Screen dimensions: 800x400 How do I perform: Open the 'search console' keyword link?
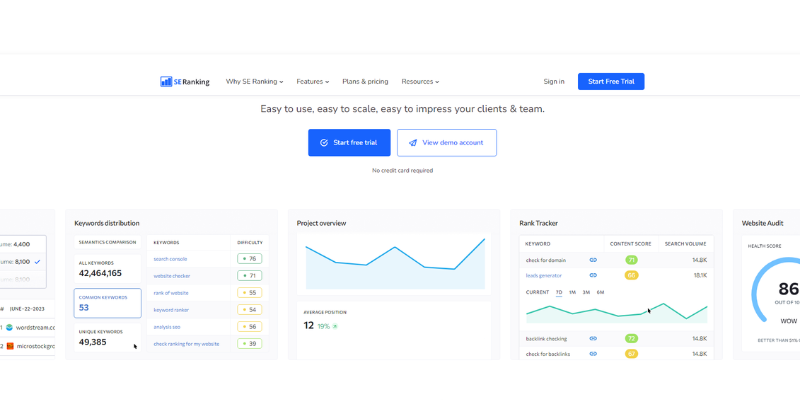[x=170, y=259]
